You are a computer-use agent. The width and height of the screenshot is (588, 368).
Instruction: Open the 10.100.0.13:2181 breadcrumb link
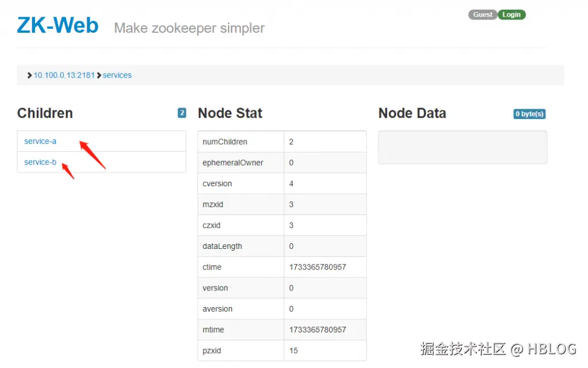click(x=64, y=75)
